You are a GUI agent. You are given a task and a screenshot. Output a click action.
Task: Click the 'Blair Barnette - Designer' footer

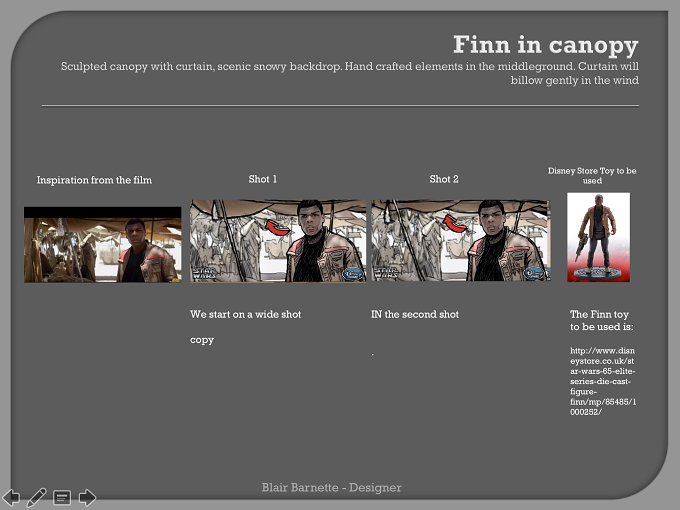331,487
